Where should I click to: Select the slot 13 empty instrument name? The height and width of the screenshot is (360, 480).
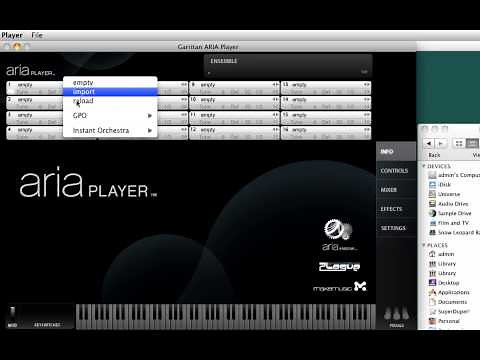coord(299,85)
